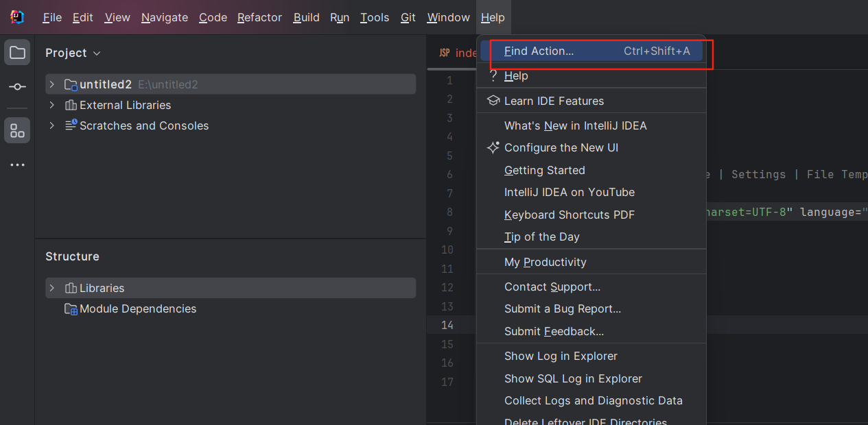This screenshot has width=868, height=425.
Task: Click the External Libraries icon
Action: 71,105
